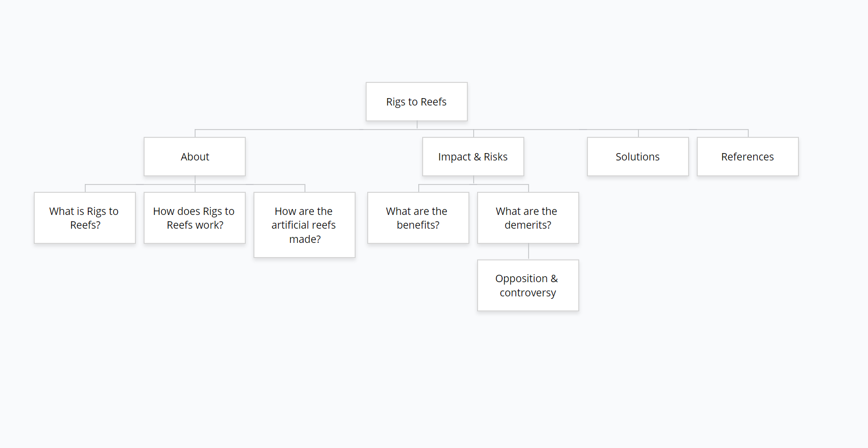Select the 'What are the benefits?' node
Image resolution: width=868 pixels, height=448 pixels.
pos(418,218)
